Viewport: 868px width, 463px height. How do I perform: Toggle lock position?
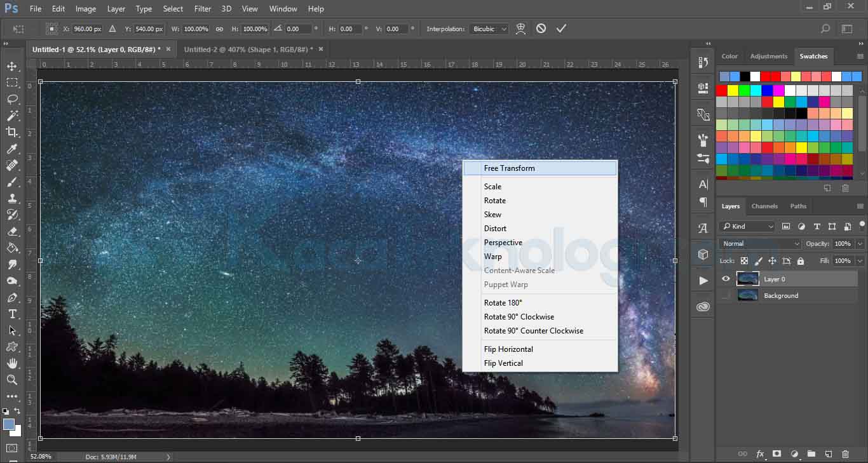point(772,261)
